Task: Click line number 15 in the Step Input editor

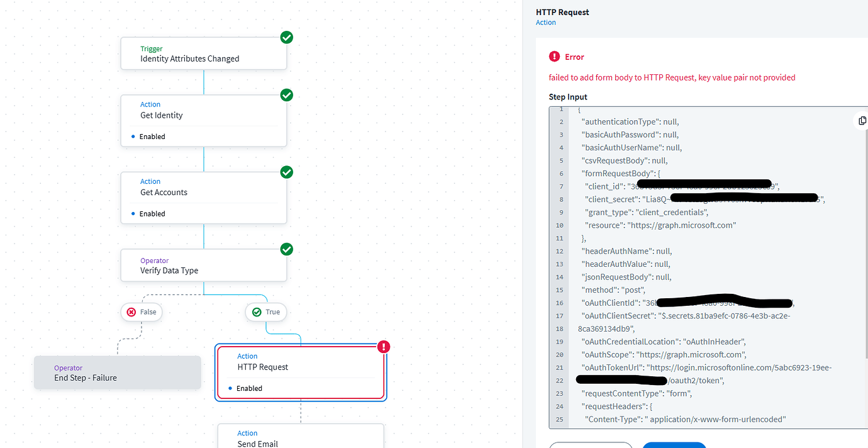Action: (x=559, y=289)
